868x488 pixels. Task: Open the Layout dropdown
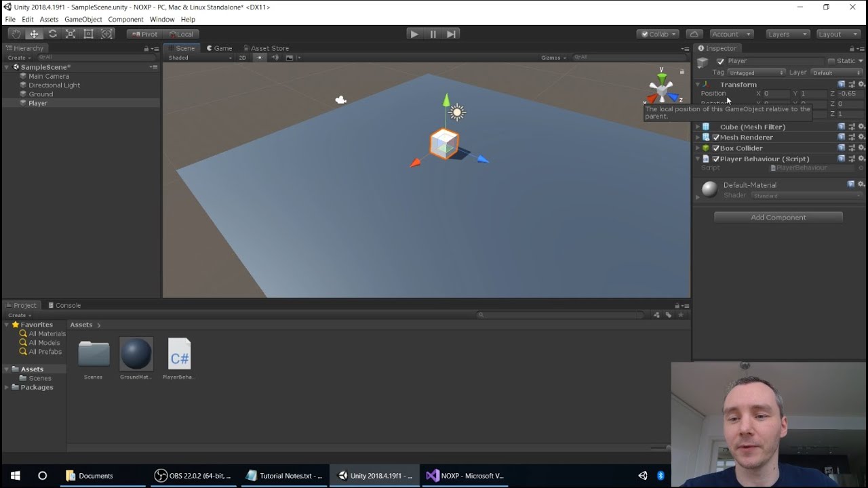[837, 34]
